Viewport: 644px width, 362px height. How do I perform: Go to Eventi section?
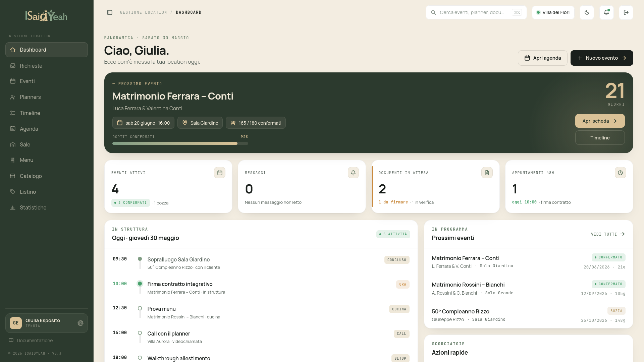tap(47, 81)
